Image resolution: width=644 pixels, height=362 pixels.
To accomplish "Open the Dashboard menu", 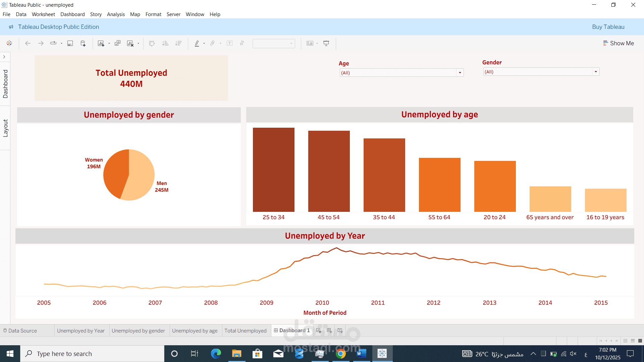I will (x=72, y=14).
